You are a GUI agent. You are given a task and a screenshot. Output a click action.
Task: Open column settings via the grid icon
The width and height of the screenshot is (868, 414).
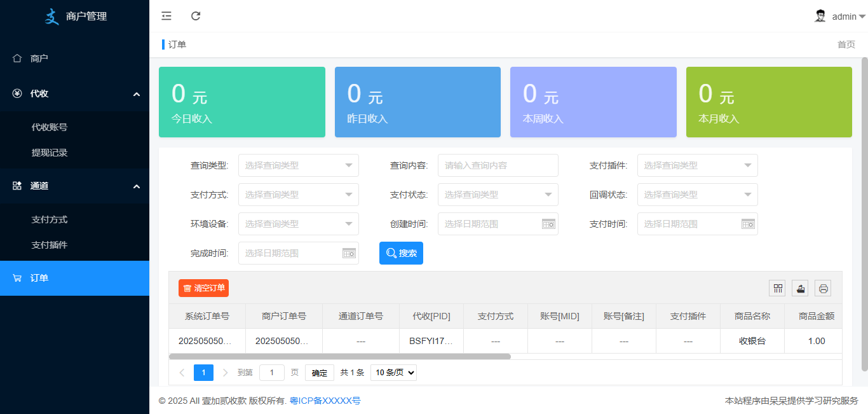777,288
